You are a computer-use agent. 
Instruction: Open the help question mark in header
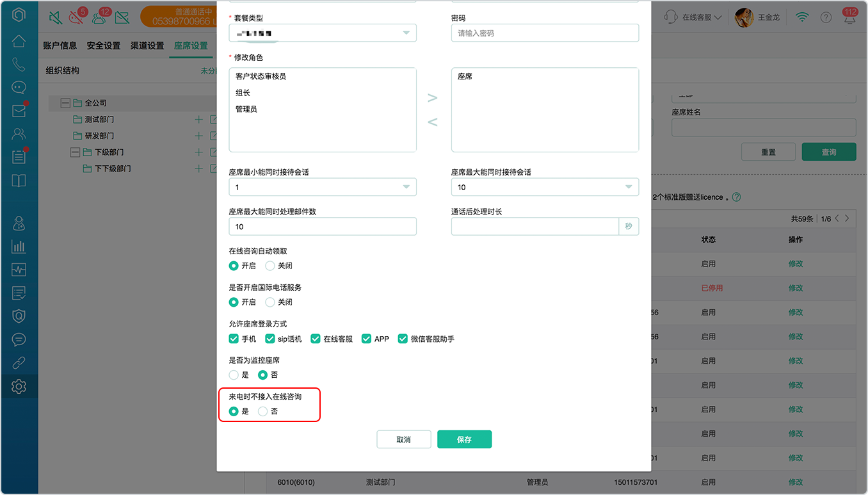[x=826, y=17]
